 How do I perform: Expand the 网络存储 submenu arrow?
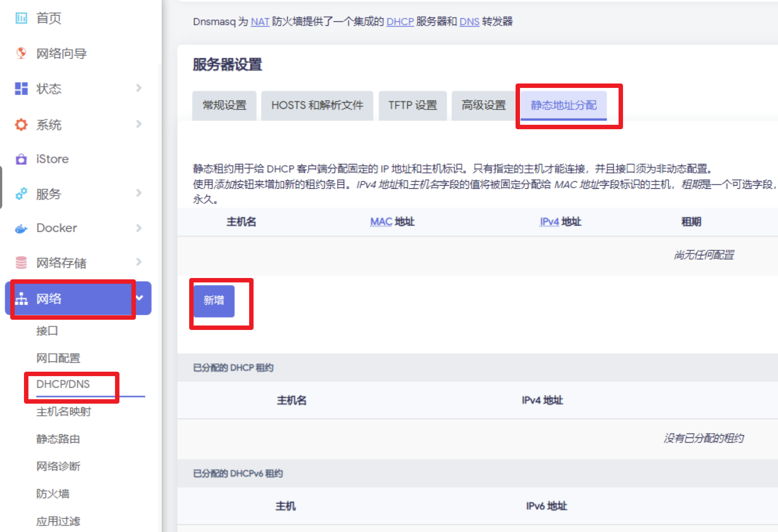click(x=139, y=262)
